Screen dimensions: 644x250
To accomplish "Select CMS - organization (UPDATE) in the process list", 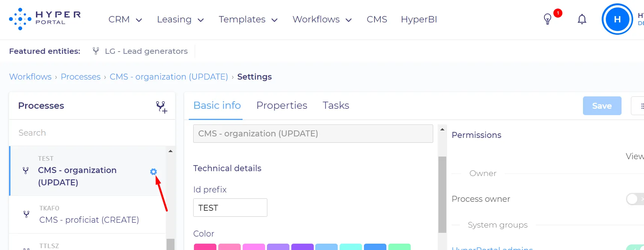I will (88, 171).
